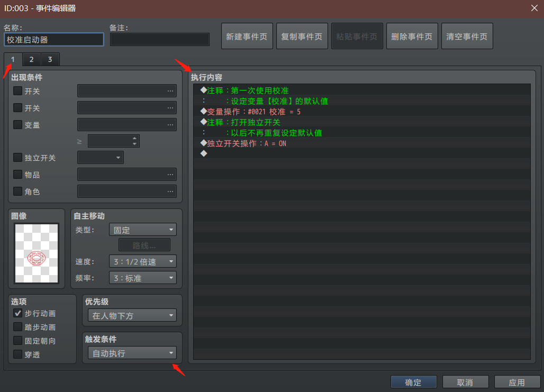This screenshot has height=392, width=544.
Task: Select the command line 独立开关操作：A = ON
Action: tap(362, 143)
